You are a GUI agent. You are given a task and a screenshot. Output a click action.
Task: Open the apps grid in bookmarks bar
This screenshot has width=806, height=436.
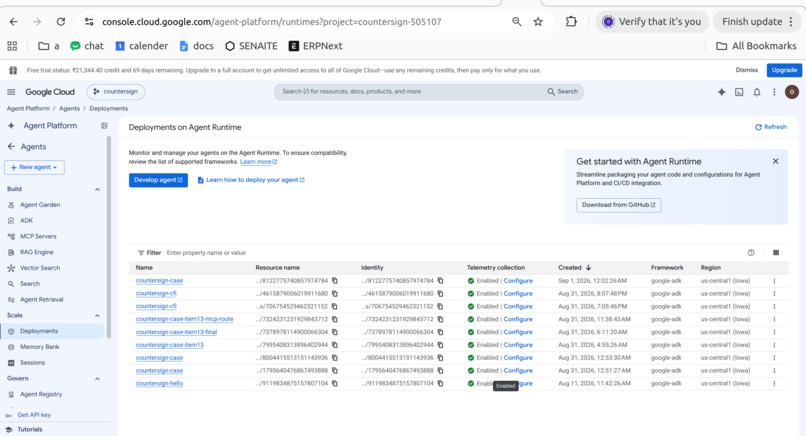tap(12, 46)
